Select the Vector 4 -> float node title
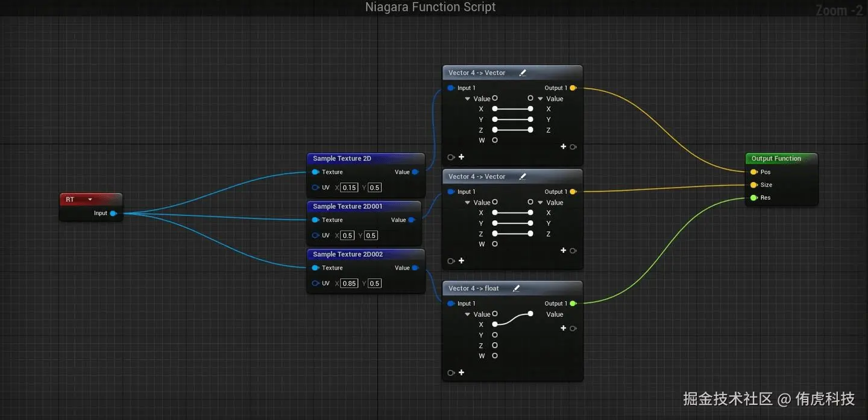868x420 pixels. (x=474, y=288)
